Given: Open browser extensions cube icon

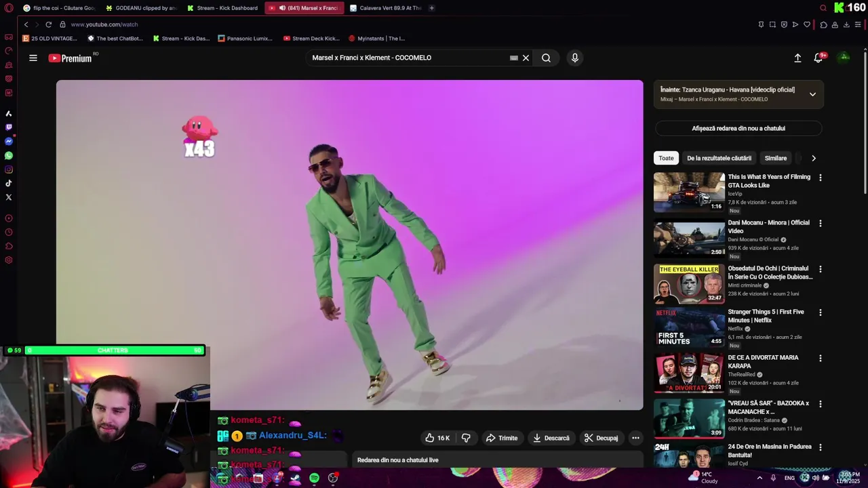Looking at the screenshot, I should (823, 24).
